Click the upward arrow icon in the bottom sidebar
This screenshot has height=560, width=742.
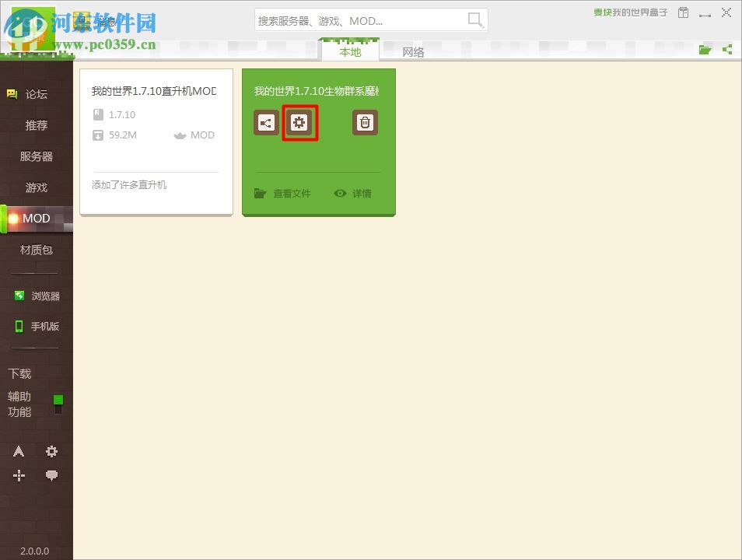click(19, 451)
